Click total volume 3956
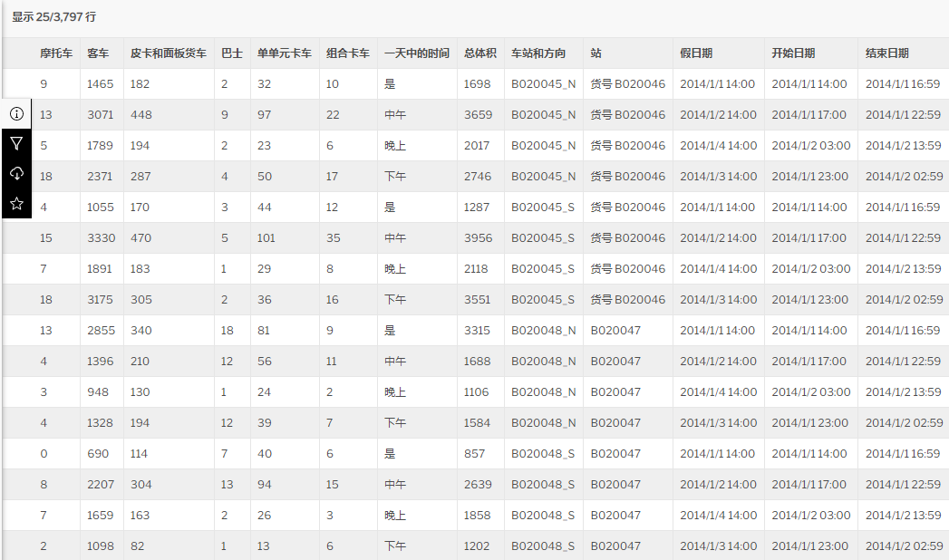 pos(479,238)
